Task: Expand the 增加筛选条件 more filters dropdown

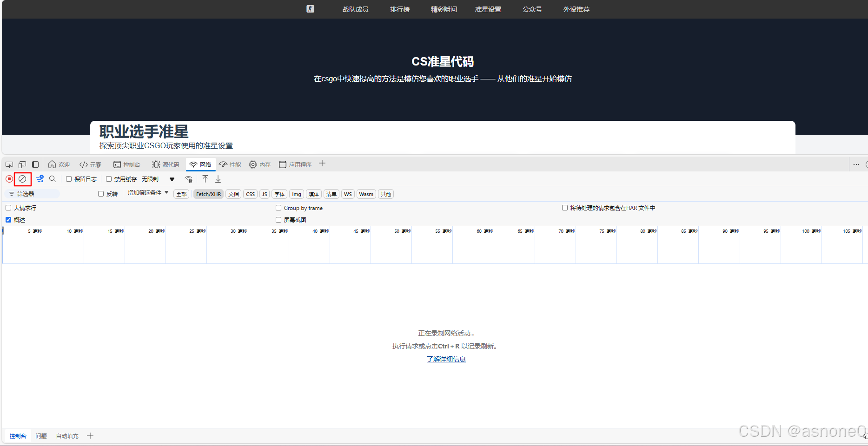Action: click(x=148, y=192)
